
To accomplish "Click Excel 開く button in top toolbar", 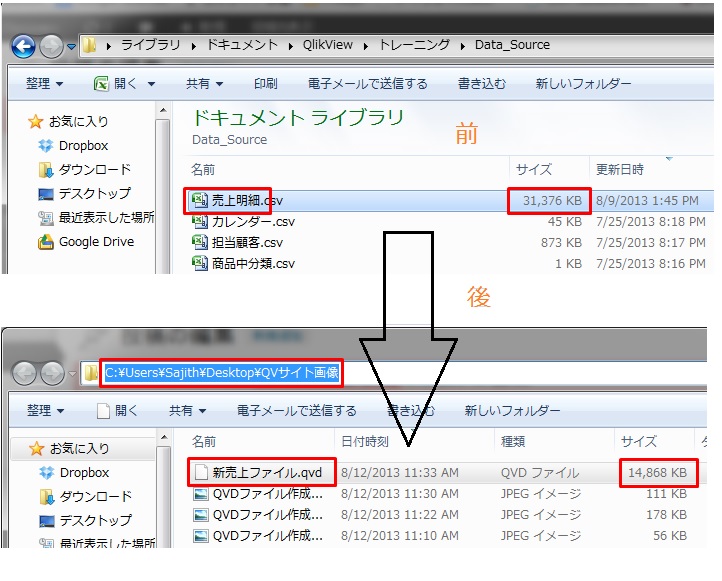I will (x=115, y=84).
